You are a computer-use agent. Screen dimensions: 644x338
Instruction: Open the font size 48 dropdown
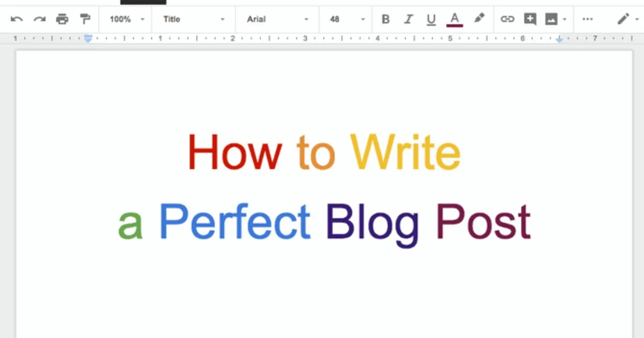(x=347, y=19)
